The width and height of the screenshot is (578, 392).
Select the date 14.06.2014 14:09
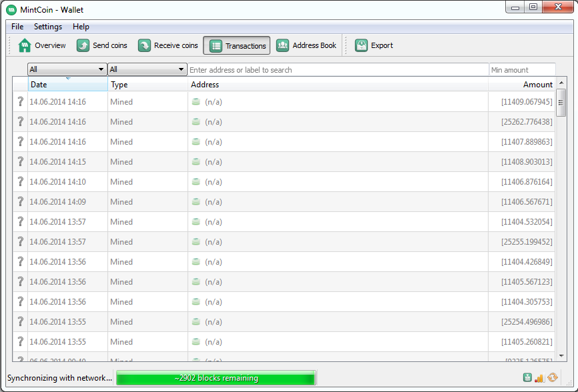tap(58, 202)
